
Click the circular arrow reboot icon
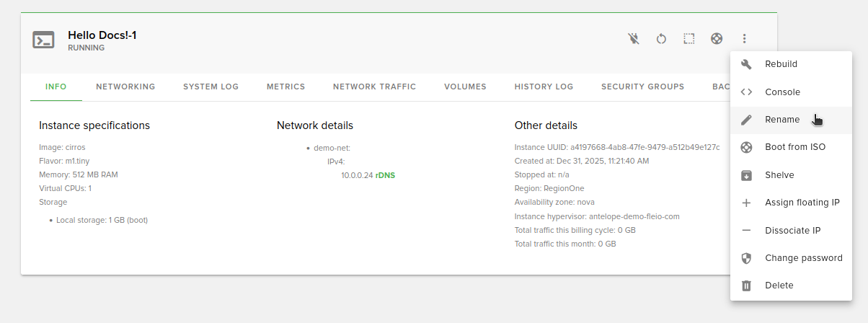(661, 39)
